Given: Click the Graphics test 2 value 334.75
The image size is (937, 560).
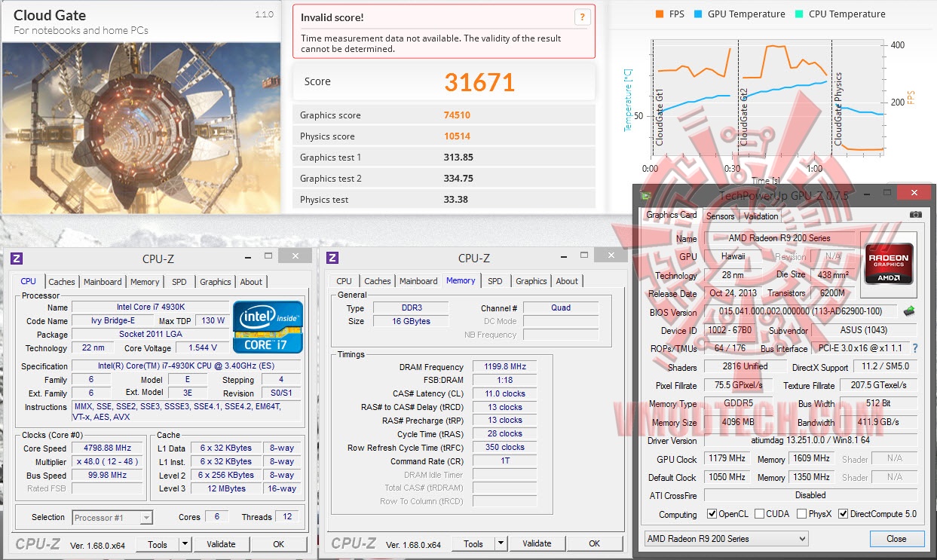Looking at the screenshot, I should coord(458,179).
